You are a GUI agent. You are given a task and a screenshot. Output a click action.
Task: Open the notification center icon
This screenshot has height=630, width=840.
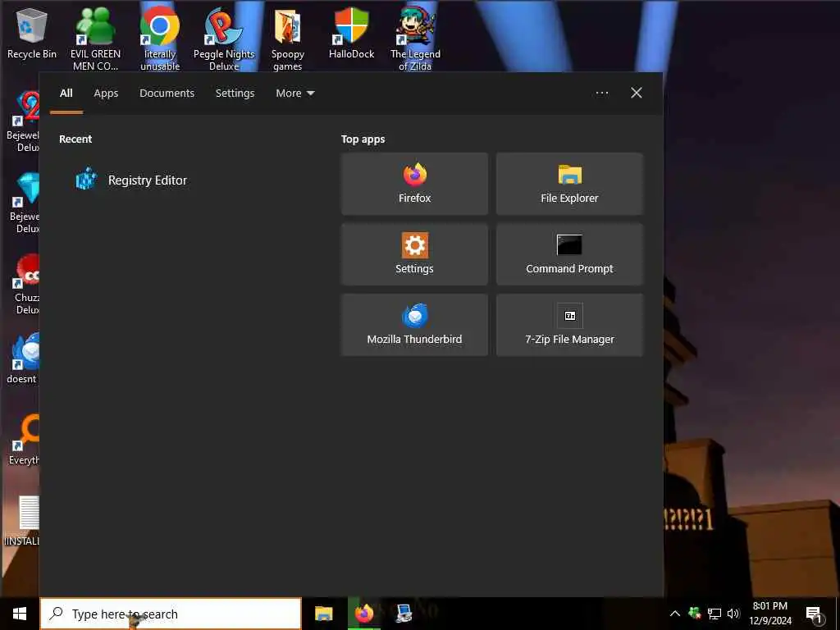click(815, 614)
